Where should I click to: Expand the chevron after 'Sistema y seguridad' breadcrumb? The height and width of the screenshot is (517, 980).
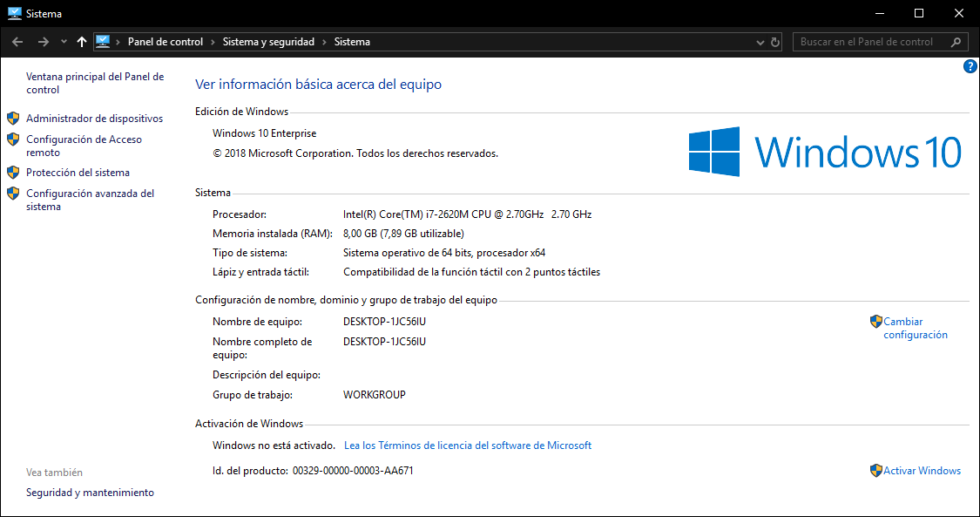pyautogui.click(x=325, y=42)
